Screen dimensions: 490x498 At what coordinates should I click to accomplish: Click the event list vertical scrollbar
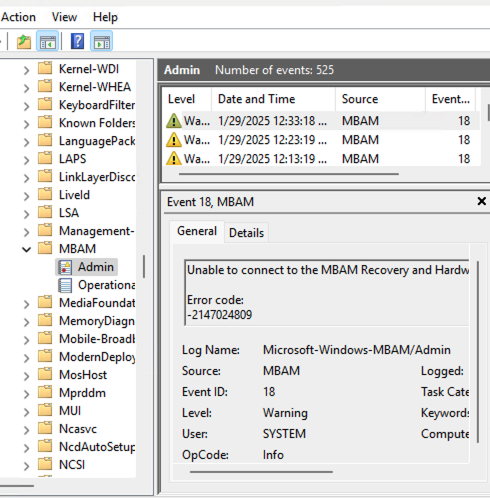coord(488,112)
